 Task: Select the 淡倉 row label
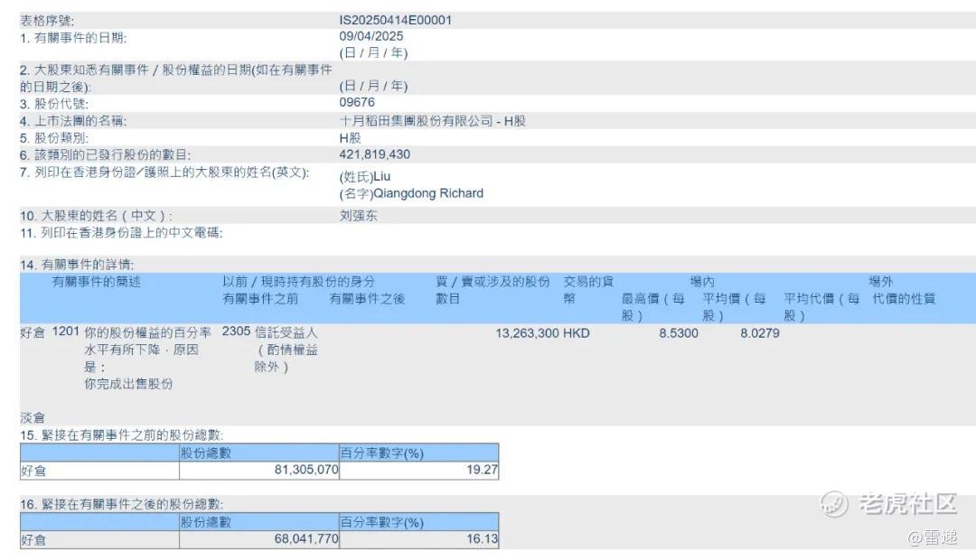coord(33,417)
